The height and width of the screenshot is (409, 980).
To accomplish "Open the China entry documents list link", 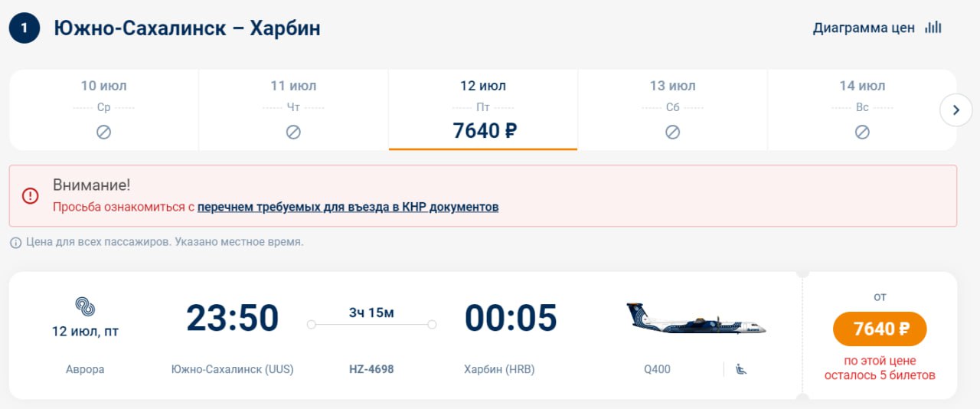I will click(x=348, y=207).
